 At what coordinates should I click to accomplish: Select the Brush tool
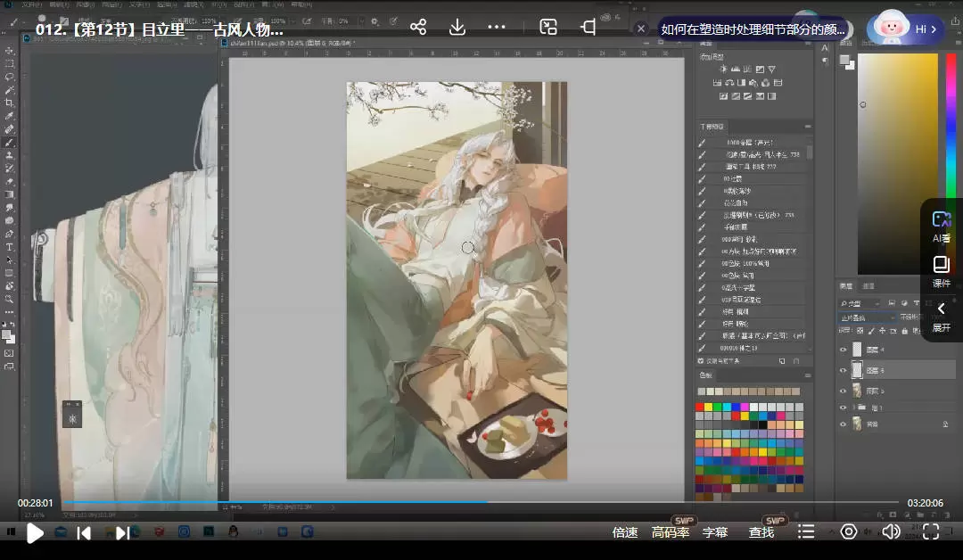9,143
